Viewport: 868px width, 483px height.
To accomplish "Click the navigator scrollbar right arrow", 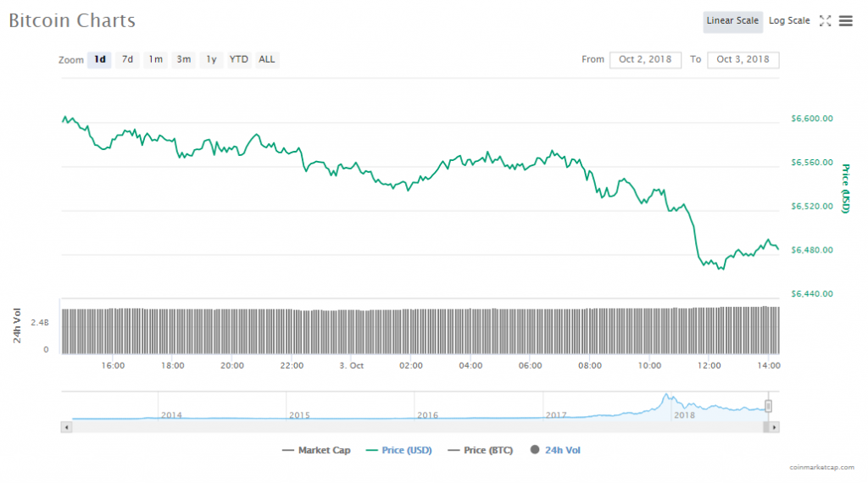I will [775, 428].
